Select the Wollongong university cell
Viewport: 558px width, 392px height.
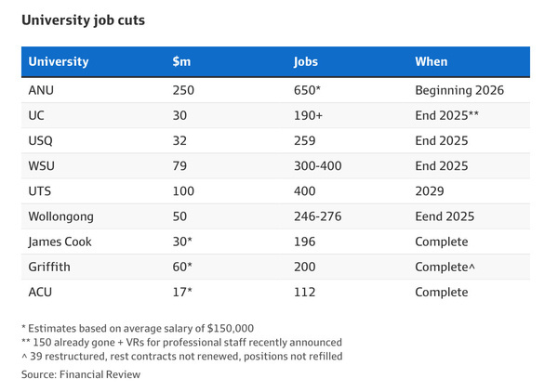62,216
